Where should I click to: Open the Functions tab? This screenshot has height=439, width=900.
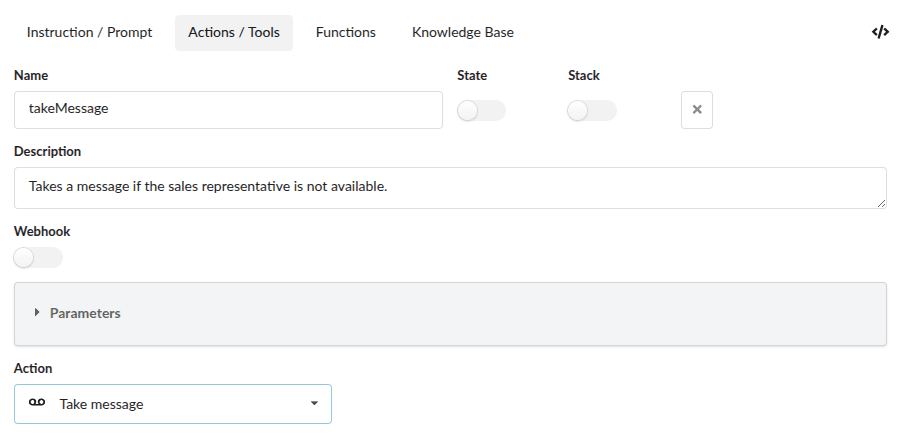(345, 32)
